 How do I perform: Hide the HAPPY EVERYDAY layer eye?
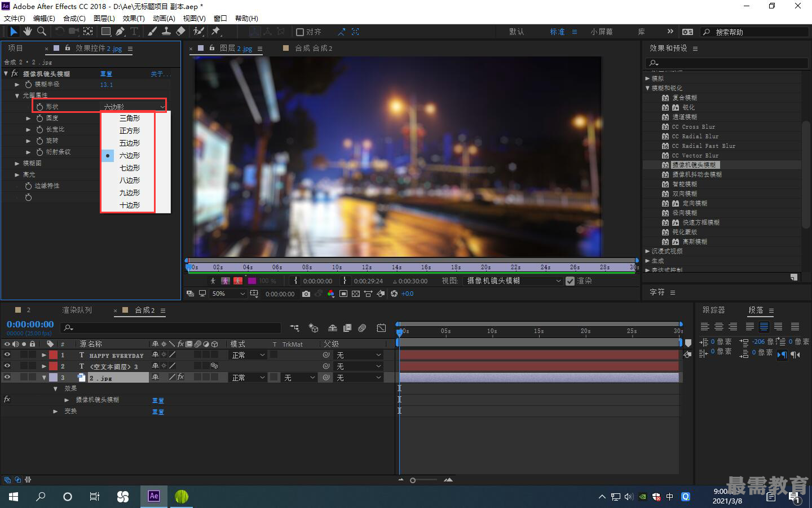[x=7, y=355]
